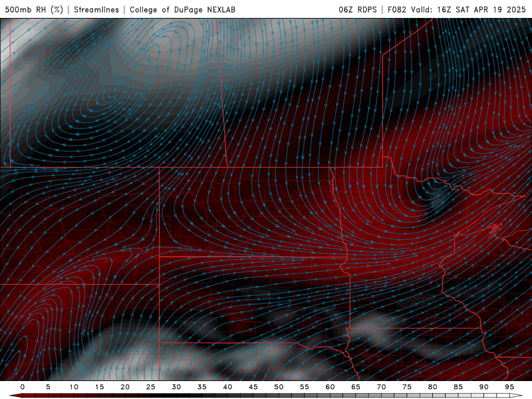Click the colorbar label '90'
The height and width of the screenshot is (399, 532).
pos(484,387)
